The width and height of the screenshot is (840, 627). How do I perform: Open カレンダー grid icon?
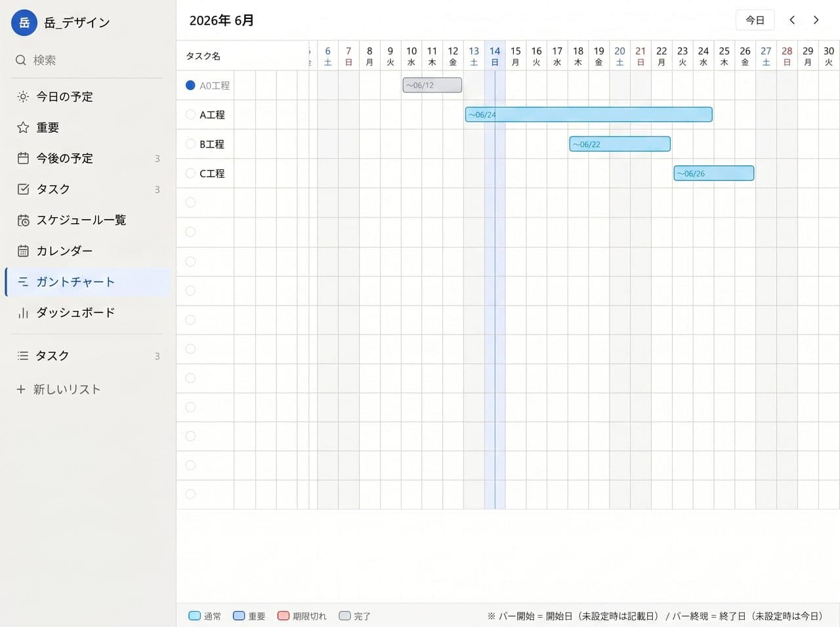click(x=23, y=251)
